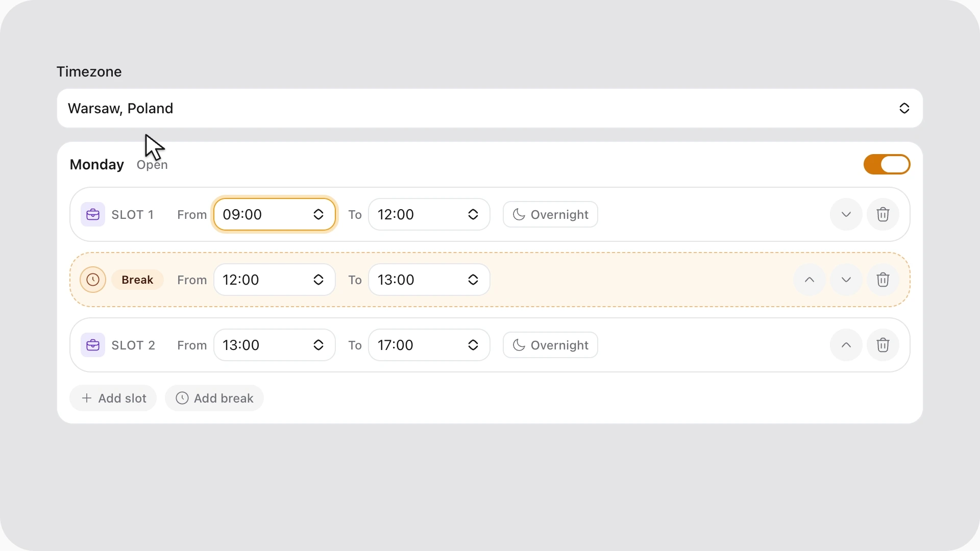Screen dimensions: 980x551
Task: Open the Timezone dropdown showing Warsaw, Poland
Action: pos(490,108)
